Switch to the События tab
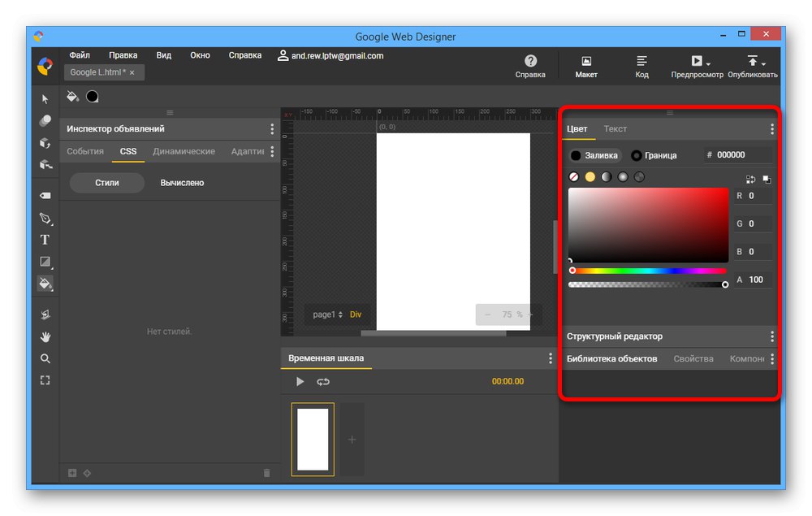 coord(85,151)
